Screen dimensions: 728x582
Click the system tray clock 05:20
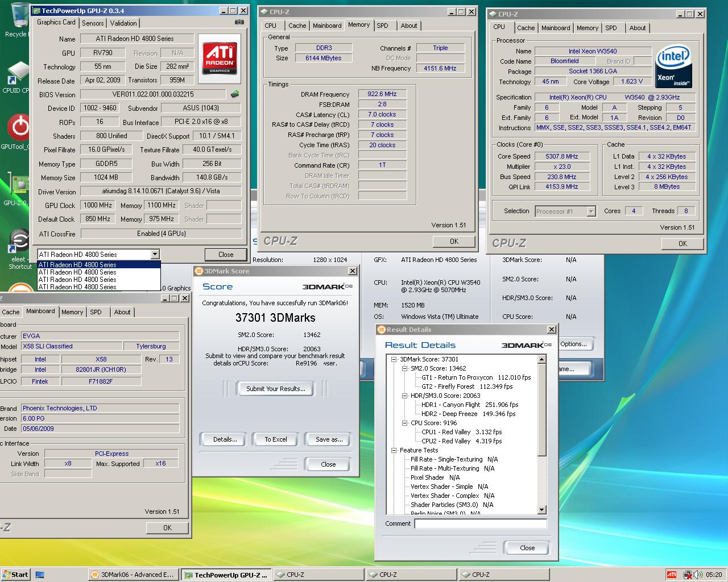tap(714, 575)
